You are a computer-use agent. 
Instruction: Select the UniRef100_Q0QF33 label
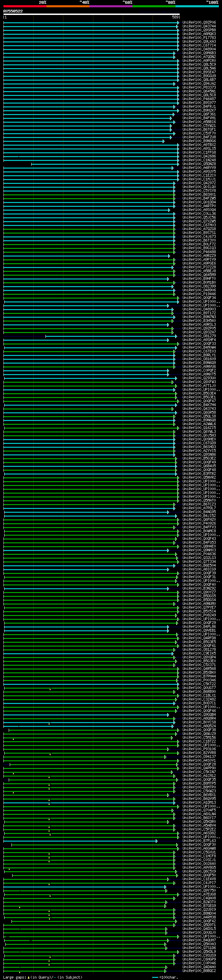coord(199,343)
